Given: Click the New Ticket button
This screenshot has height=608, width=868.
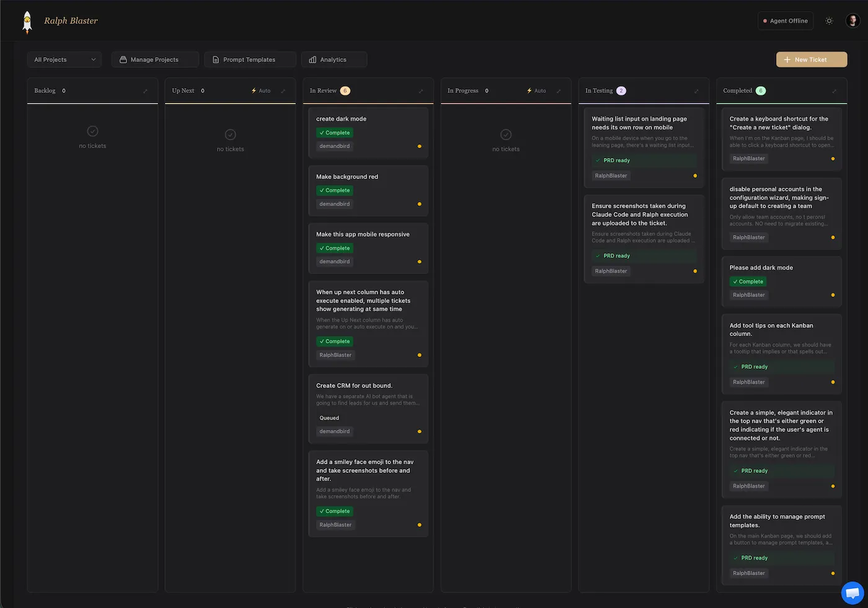Looking at the screenshot, I should tap(811, 59).
